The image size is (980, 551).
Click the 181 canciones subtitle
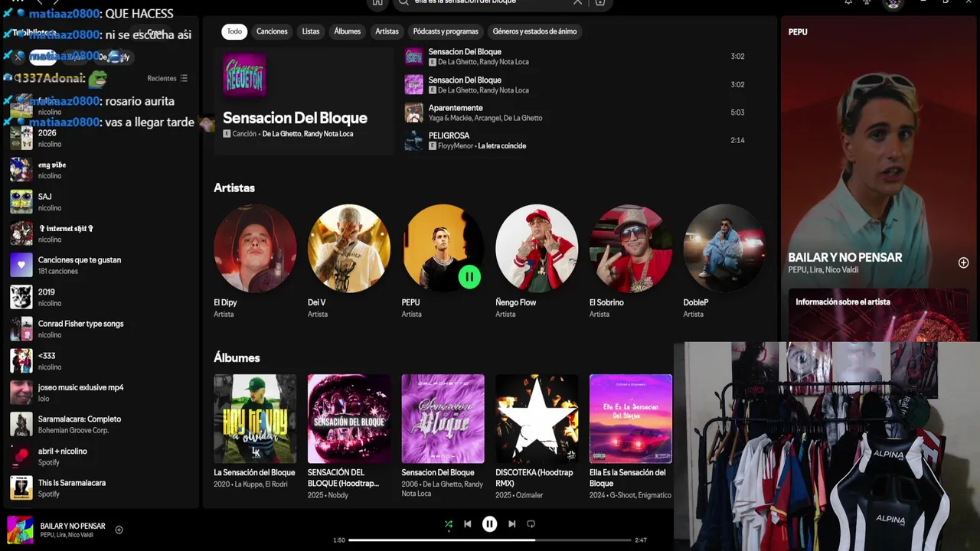58,271
